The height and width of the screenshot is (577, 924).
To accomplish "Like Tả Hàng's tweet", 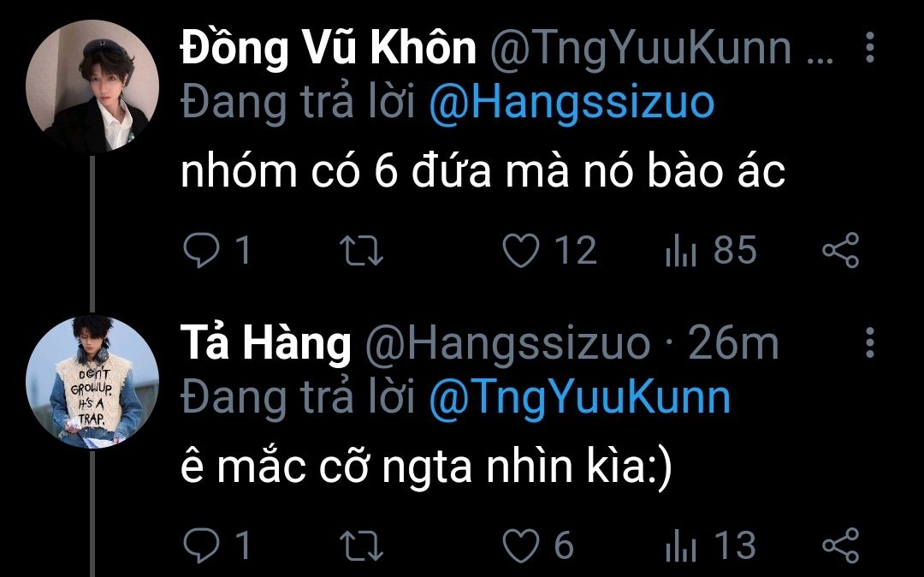I will point(520,545).
